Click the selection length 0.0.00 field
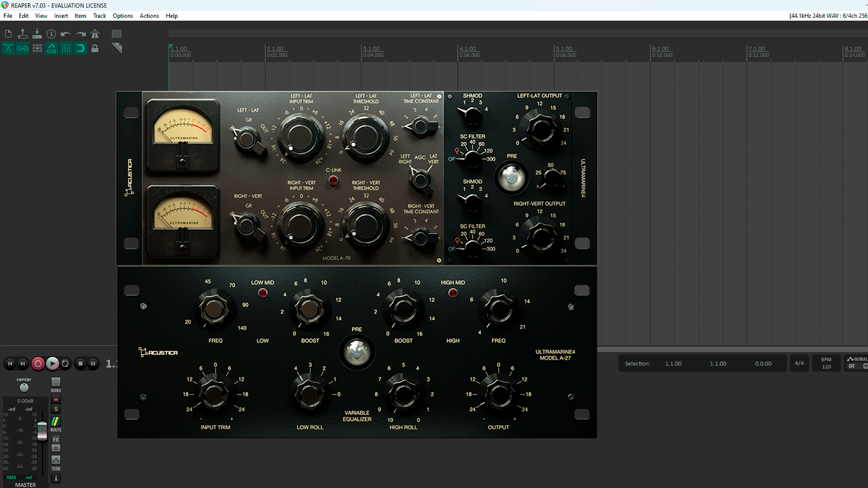This screenshot has height=488, width=868. [x=763, y=363]
